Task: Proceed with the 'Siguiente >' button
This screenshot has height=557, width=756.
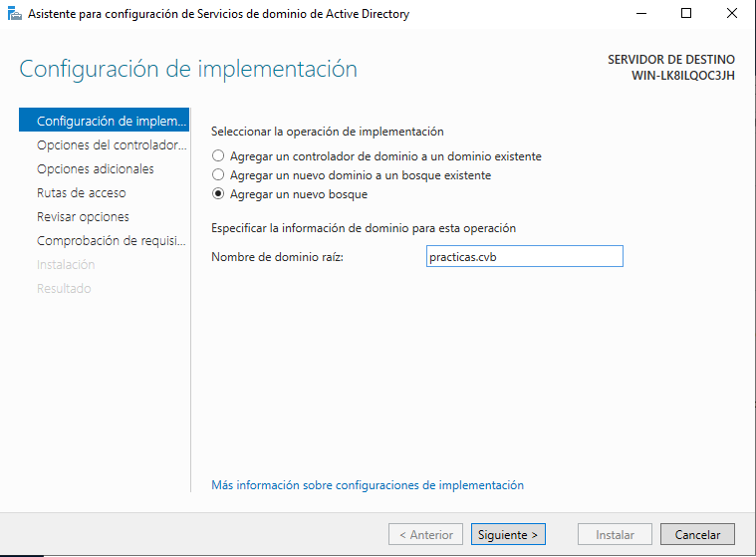Action: pos(508,534)
